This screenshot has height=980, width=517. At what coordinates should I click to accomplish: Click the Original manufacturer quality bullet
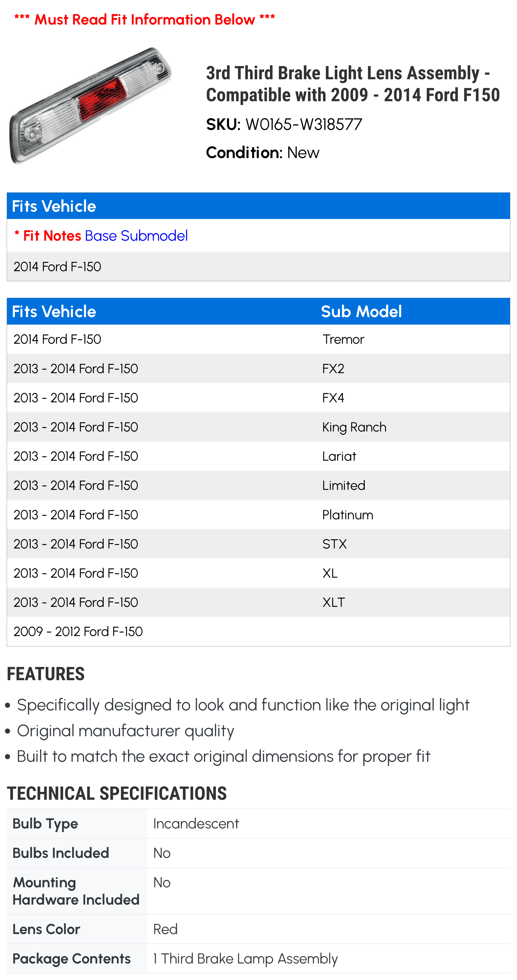[125, 731]
